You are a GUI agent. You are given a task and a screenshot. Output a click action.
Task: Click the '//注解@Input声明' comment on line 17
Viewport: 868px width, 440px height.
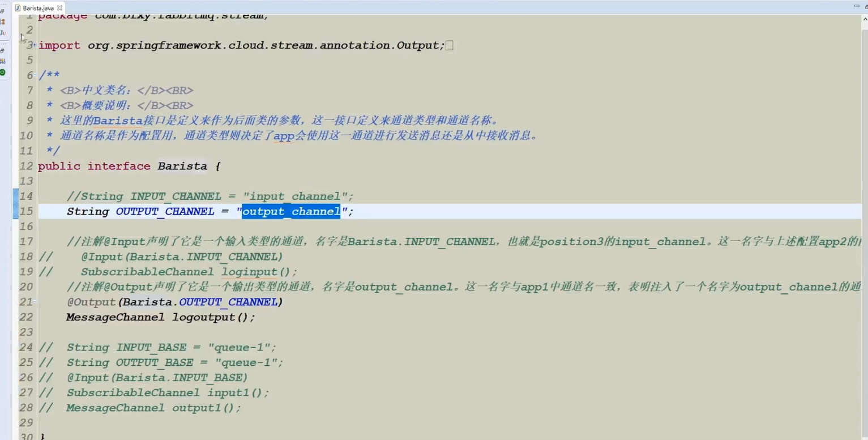point(463,242)
